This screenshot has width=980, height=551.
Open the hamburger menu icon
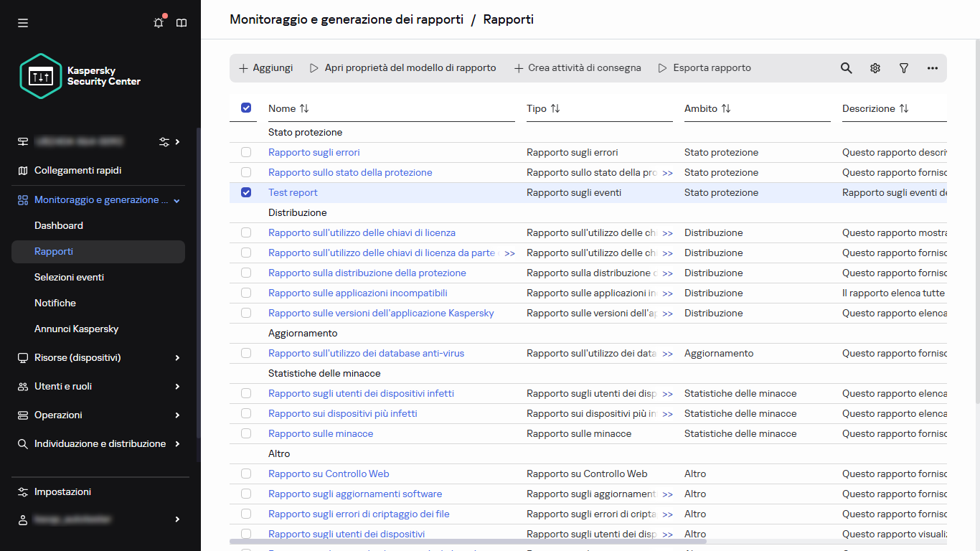pos(23,23)
